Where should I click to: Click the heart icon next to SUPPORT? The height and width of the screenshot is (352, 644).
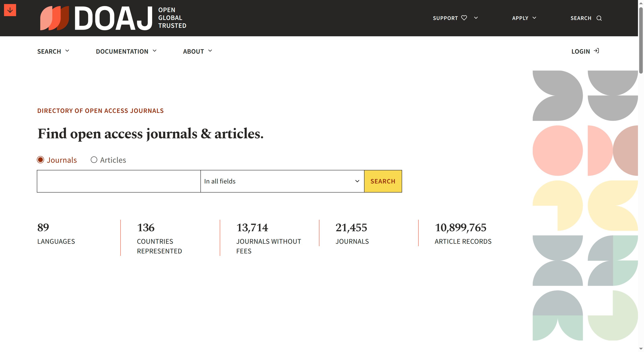coord(464,18)
